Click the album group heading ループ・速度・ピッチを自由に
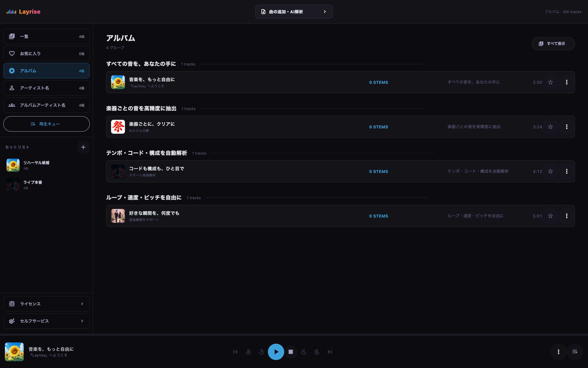Screen dimensions: 588x368 (144, 197)
